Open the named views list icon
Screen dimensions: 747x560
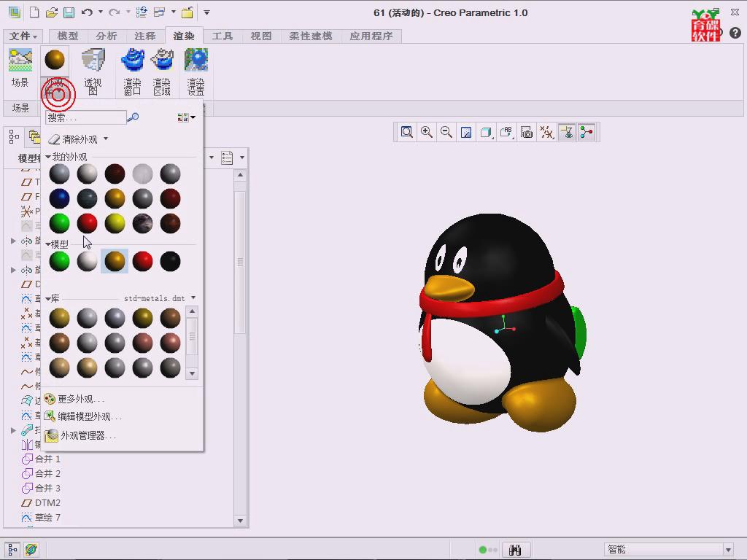(x=506, y=132)
